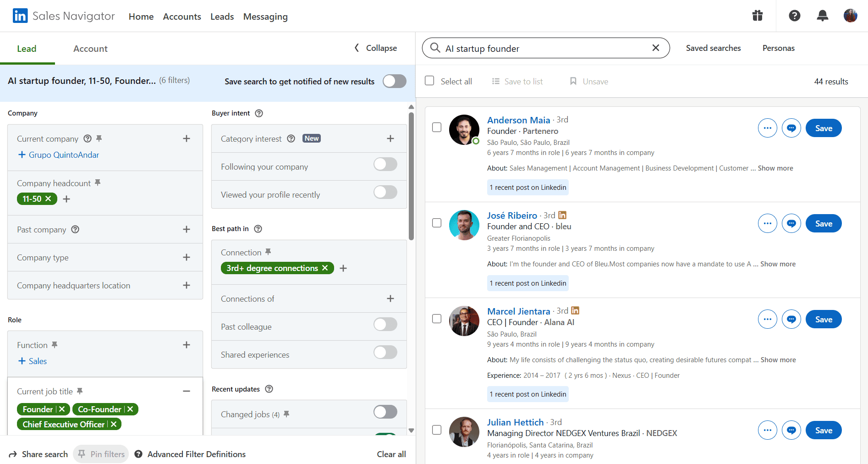Viewport: 868px width, 464px height.
Task: Open more actions for José Ribeiro
Action: click(768, 223)
